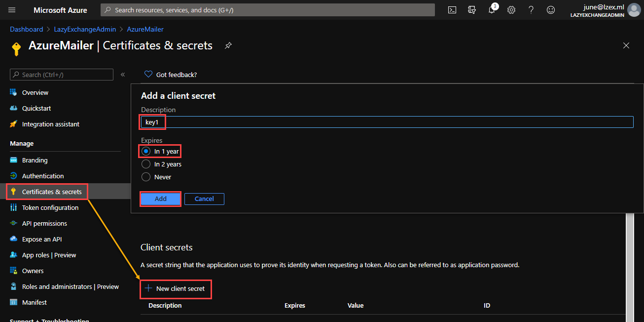Click the Roles and administrators icon

click(13, 286)
